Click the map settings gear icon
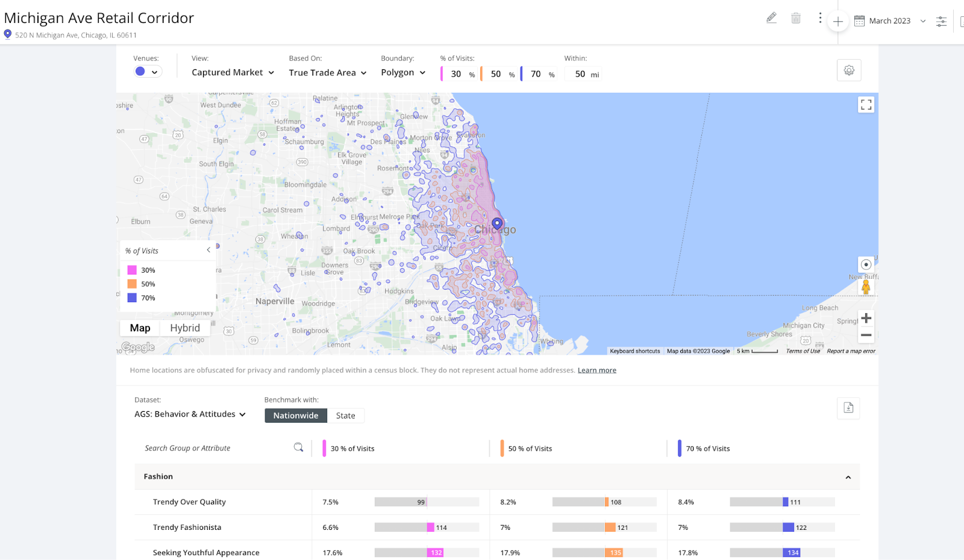The width and height of the screenshot is (964, 560). point(849,70)
